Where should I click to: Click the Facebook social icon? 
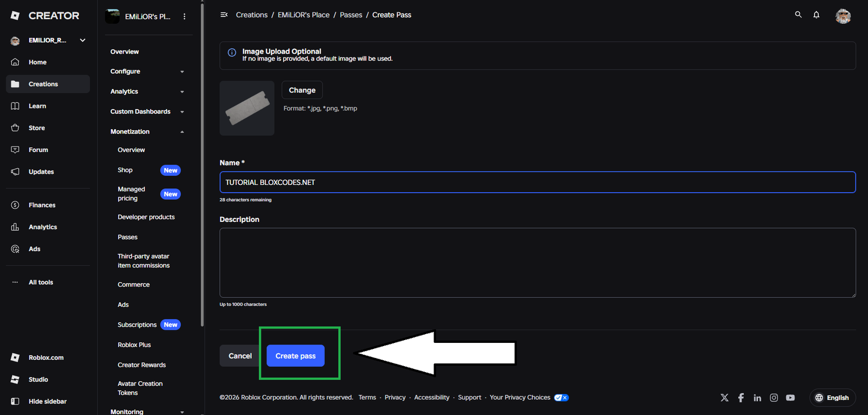741,398
